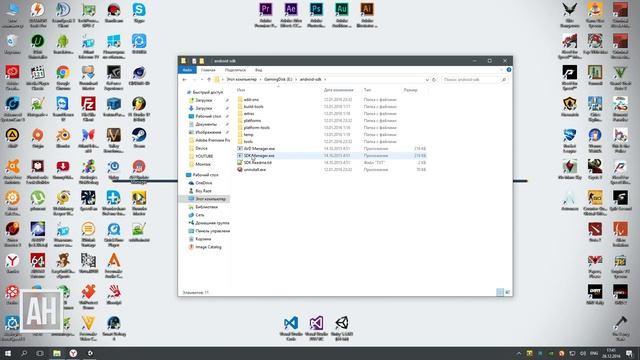Sort files by the Размер column
The image size is (640, 360).
[x=411, y=90]
